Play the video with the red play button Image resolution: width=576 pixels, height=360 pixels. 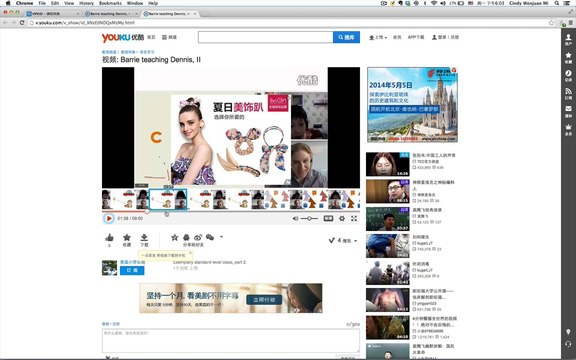pos(109,218)
